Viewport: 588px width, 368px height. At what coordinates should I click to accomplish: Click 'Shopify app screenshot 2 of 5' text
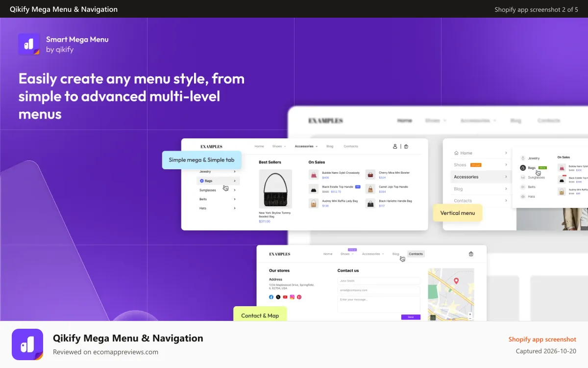pyautogui.click(x=536, y=9)
